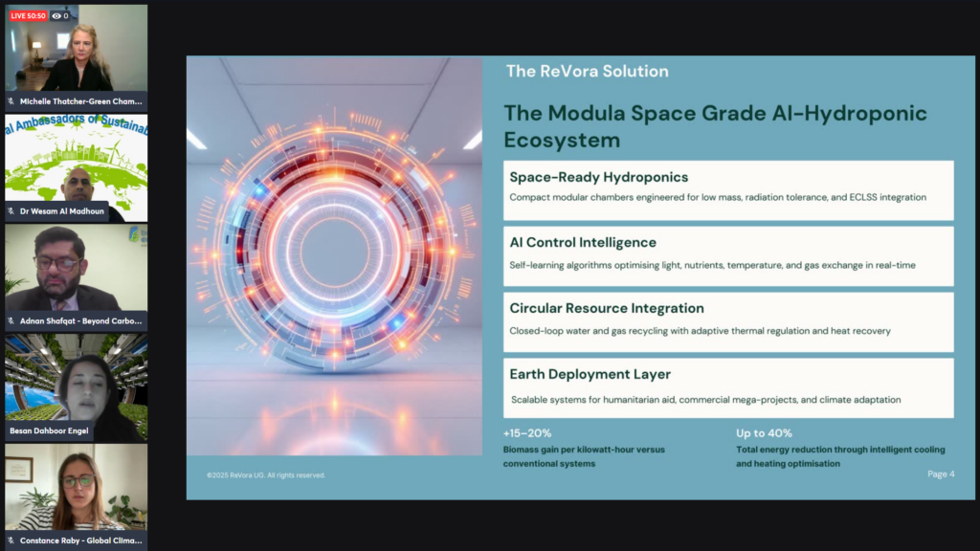Select Besan Dahboor Engel's video tile
This screenshot has width=980, height=551.
click(x=77, y=378)
